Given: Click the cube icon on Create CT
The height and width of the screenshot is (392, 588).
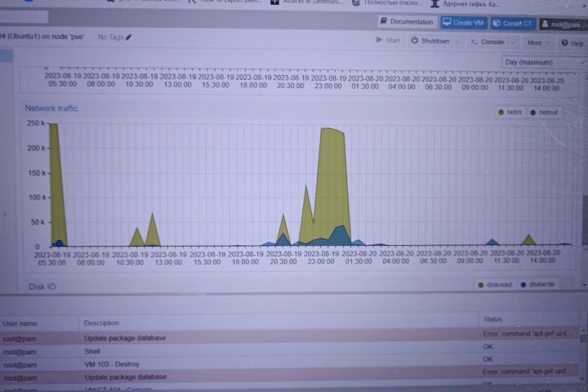Looking at the screenshot, I should 497,23.
